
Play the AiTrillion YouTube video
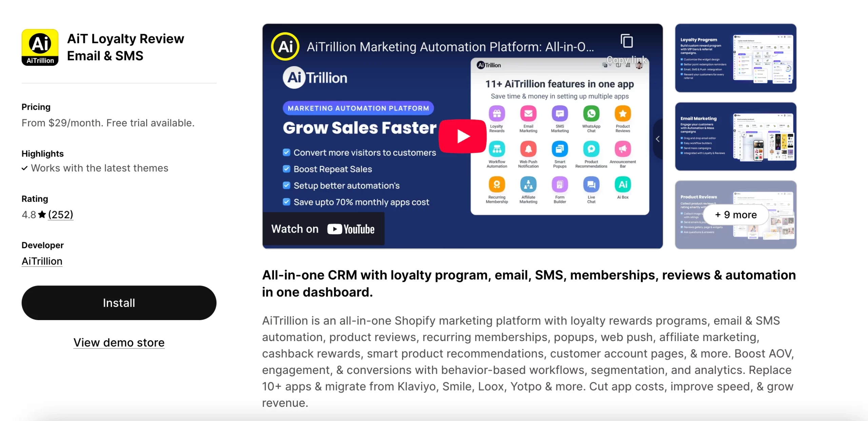click(x=462, y=136)
